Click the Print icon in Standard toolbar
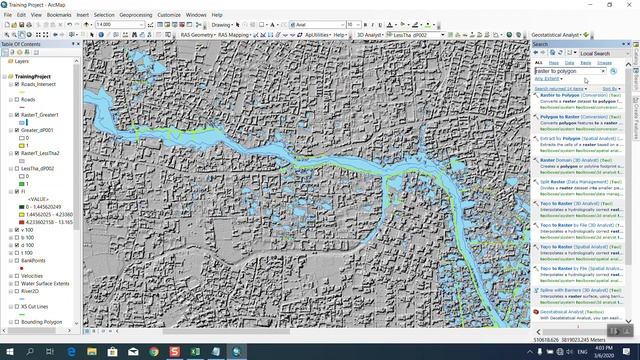This screenshot has width=640, height=360. (x=29, y=25)
